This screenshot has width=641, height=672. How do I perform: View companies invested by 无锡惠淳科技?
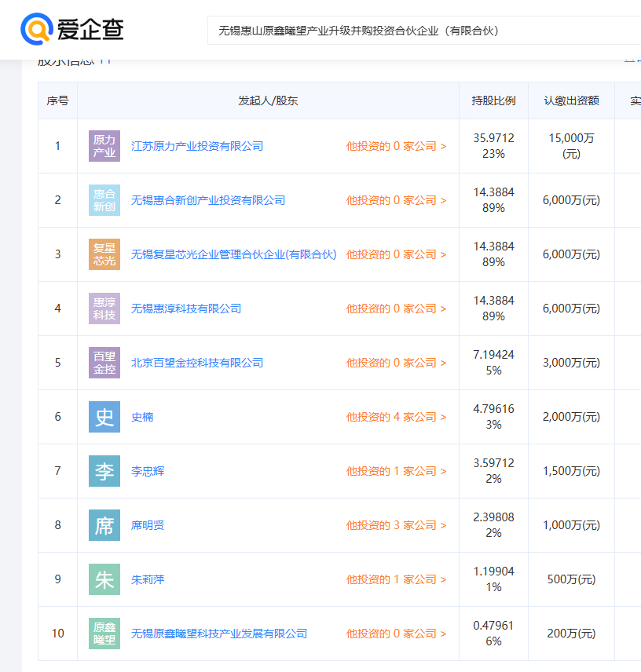point(396,309)
